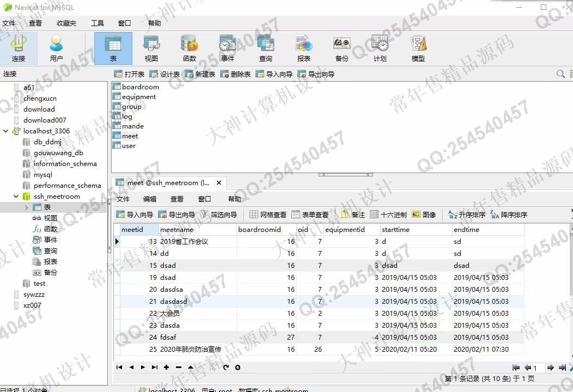
Task: Sort with 升序排序 ascending
Action: (x=467, y=215)
